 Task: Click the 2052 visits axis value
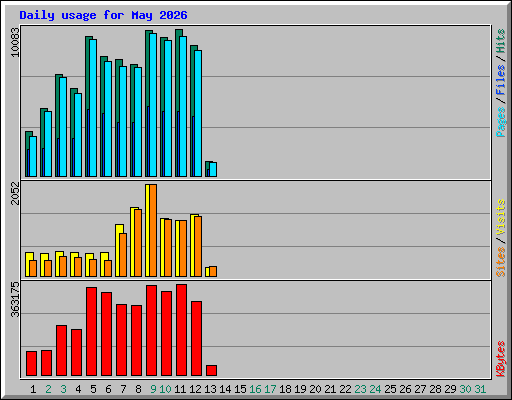coord(15,193)
